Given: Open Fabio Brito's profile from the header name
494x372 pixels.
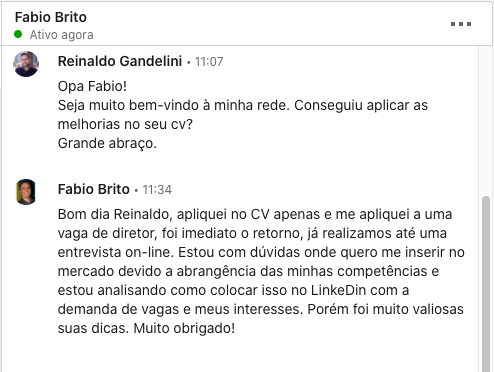Looking at the screenshot, I should coord(51,17).
